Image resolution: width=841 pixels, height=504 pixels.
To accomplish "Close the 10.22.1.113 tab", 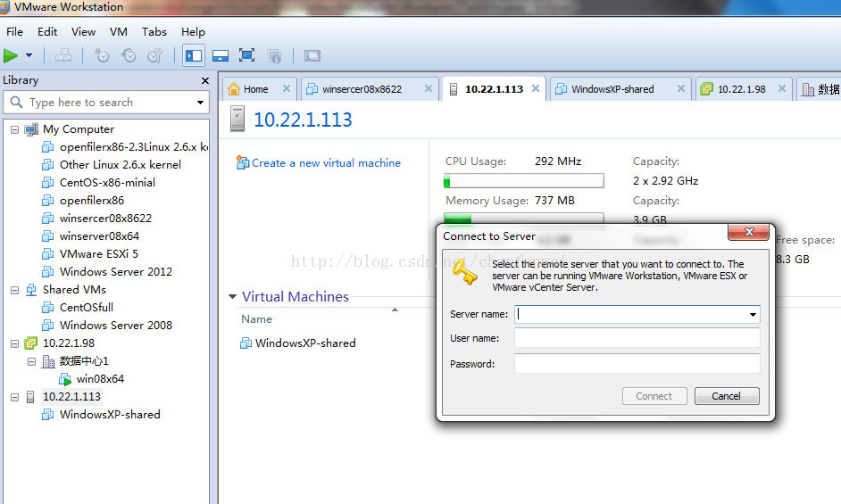I will [x=536, y=88].
